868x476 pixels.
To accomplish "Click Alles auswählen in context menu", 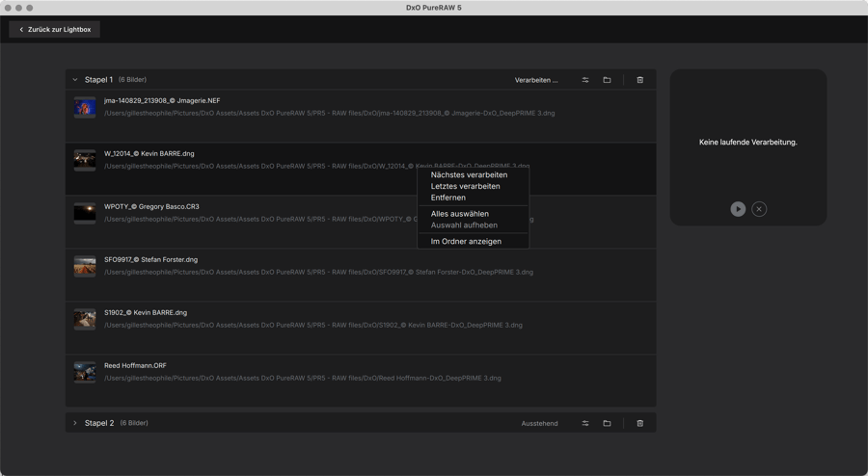I will pos(459,213).
